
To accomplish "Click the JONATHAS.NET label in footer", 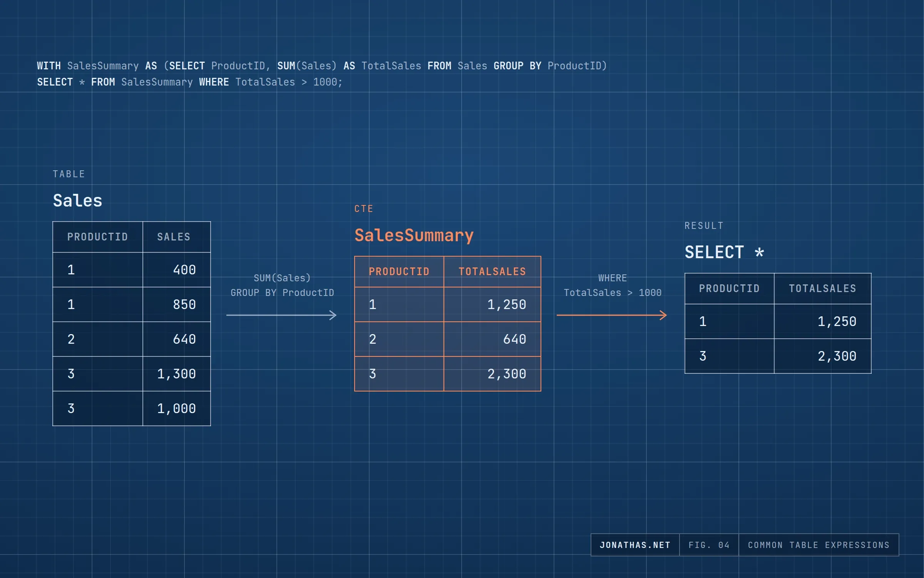I will click(x=635, y=545).
